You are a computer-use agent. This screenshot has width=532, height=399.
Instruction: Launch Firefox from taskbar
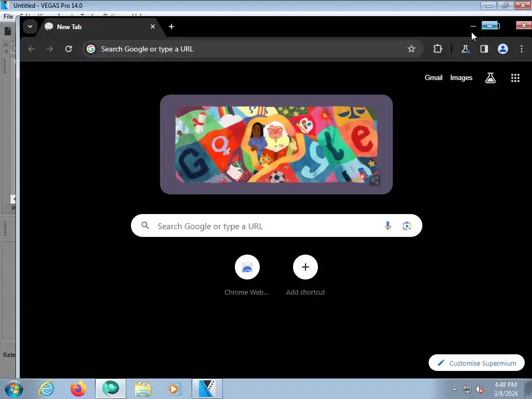[x=78, y=389]
